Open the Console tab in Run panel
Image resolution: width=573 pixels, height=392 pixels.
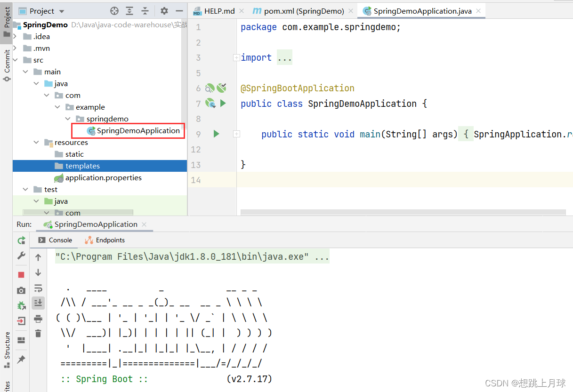pos(56,240)
